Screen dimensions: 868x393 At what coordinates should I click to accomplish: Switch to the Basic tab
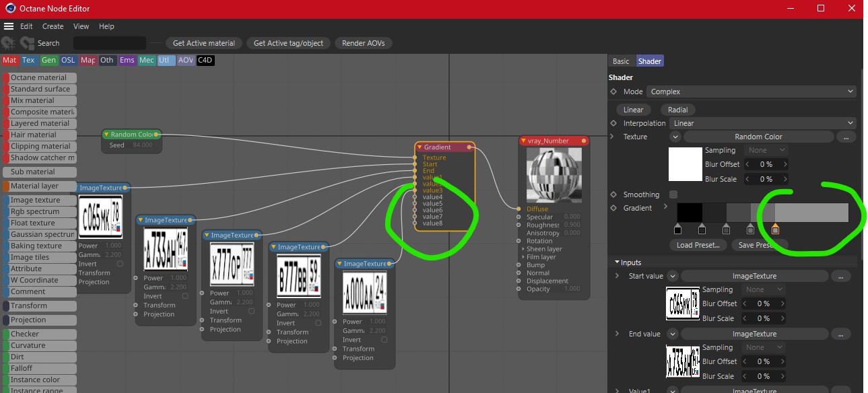621,61
